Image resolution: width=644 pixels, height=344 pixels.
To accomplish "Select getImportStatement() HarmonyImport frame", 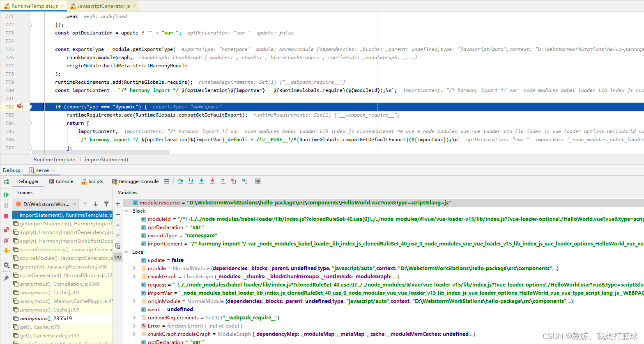I will click(62, 224).
